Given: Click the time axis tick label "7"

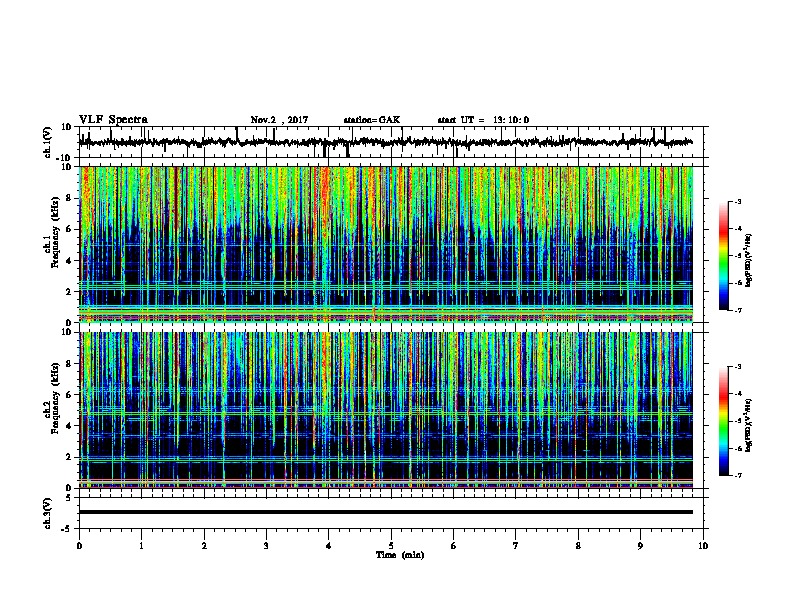Looking at the screenshot, I should pos(516,546).
